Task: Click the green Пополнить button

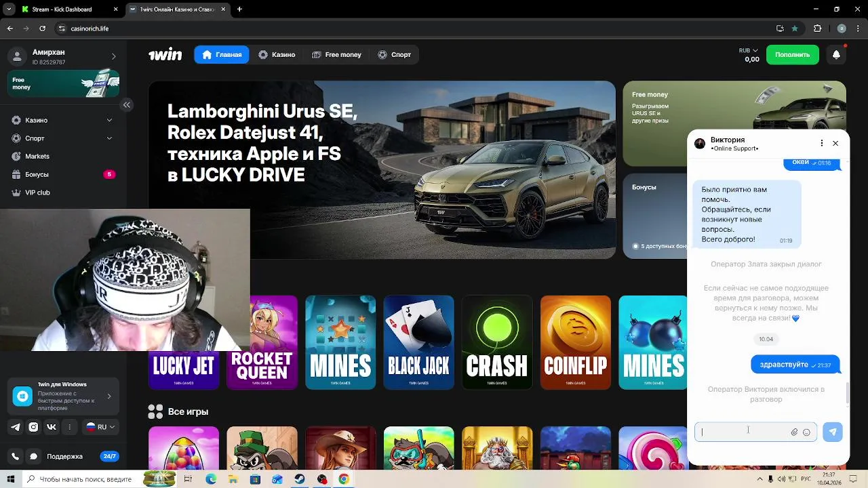Action: pos(792,55)
